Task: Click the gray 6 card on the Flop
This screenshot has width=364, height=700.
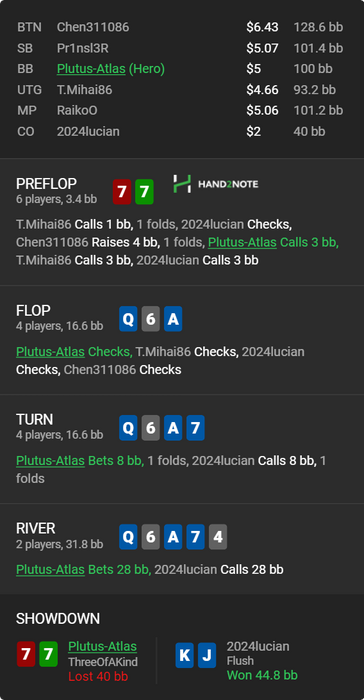Action: click(151, 319)
